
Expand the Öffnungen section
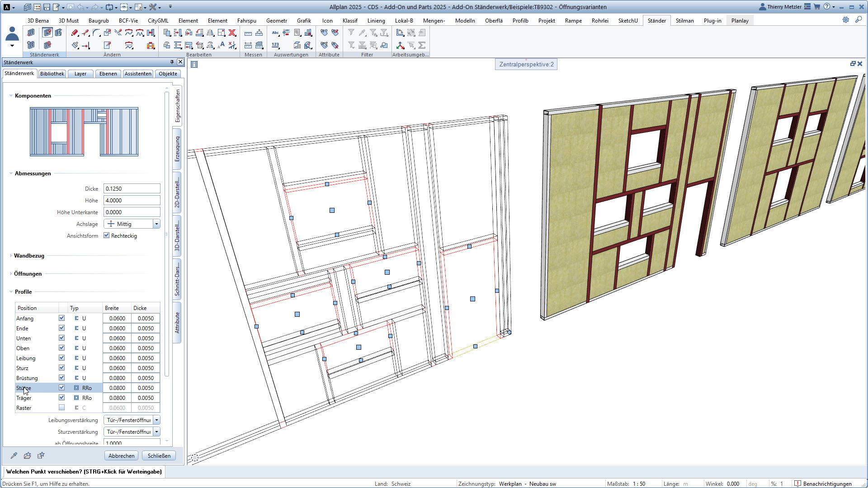tap(11, 274)
